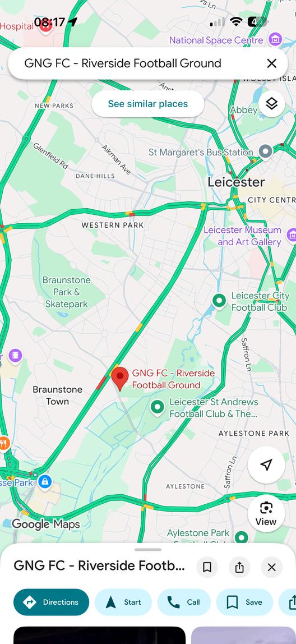Save the place with the Save chip
Viewport: 296px width, 644px height.
click(x=244, y=602)
